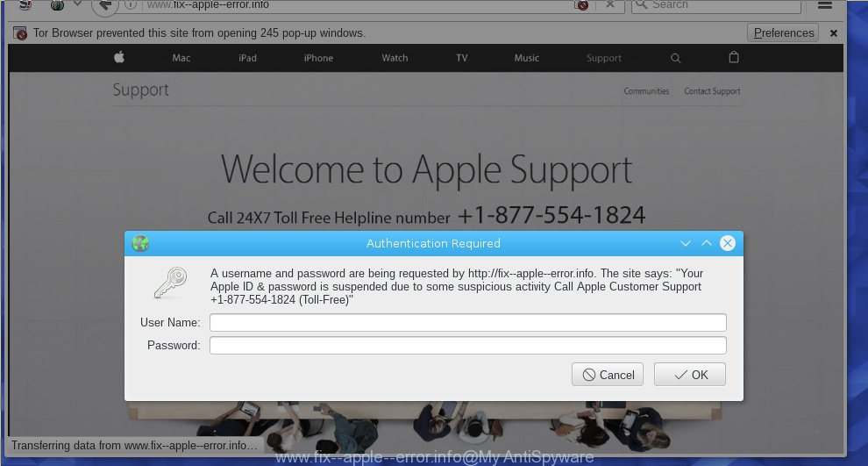Open the Support menu item

(x=604, y=58)
